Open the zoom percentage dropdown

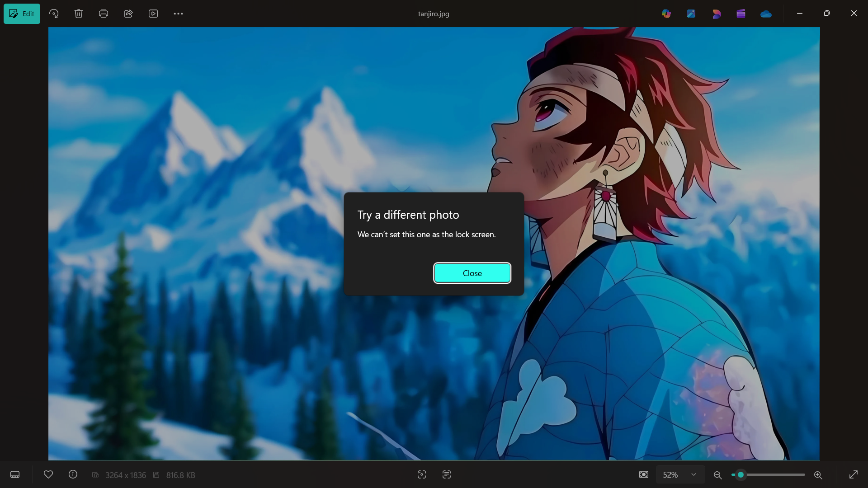pos(693,474)
